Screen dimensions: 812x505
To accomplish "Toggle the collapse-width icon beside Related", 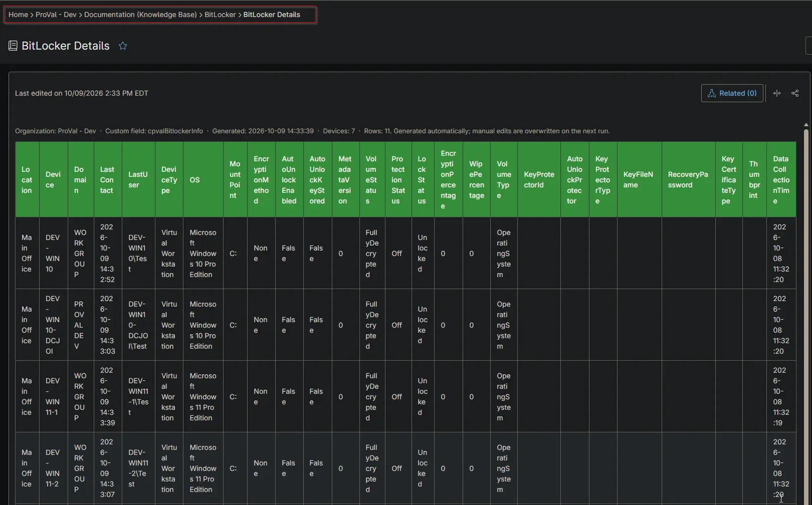I will [x=777, y=93].
